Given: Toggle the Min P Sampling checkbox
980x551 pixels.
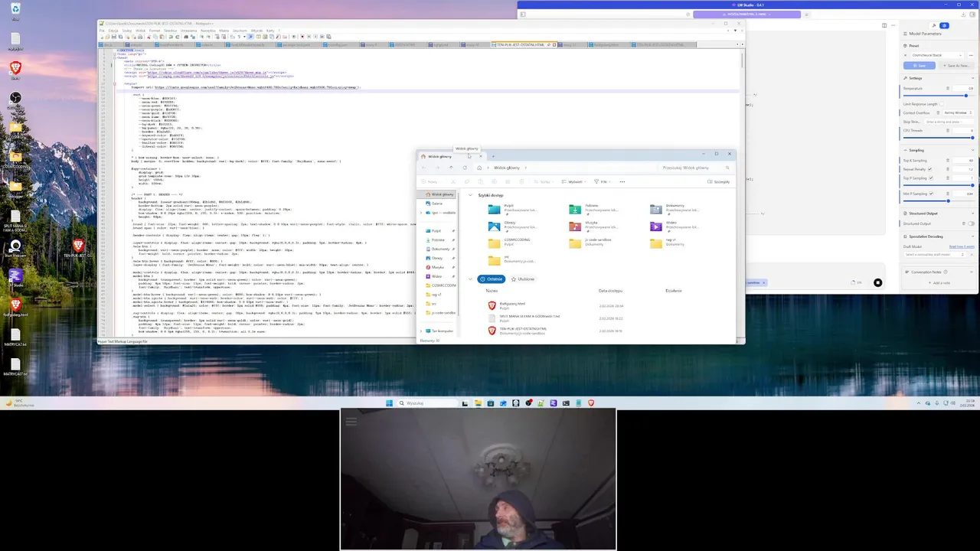Looking at the screenshot, I should [932, 194].
